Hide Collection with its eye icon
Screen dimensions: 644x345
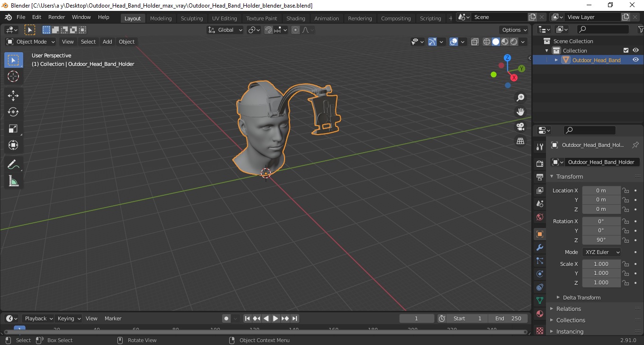click(635, 50)
